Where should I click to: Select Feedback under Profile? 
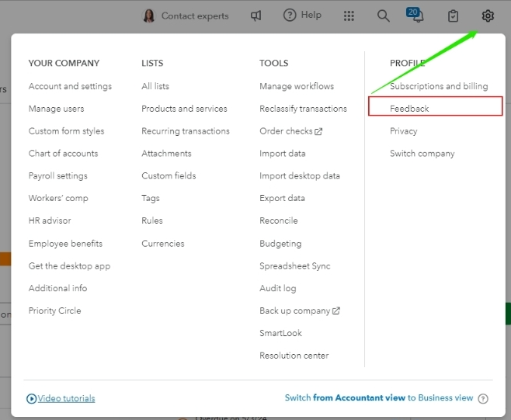click(409, 109)
